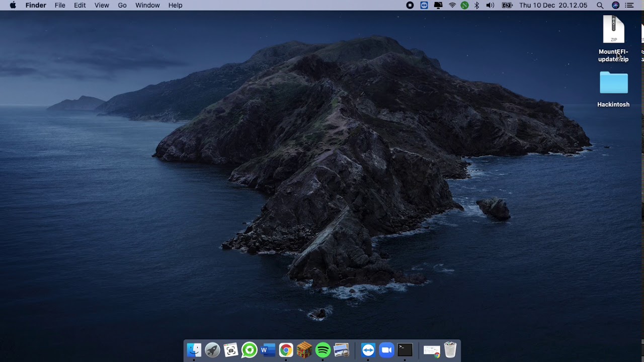Viewport: 644px width, 362px height.
Task: Open the Window menu
Action: click(147, 5)
